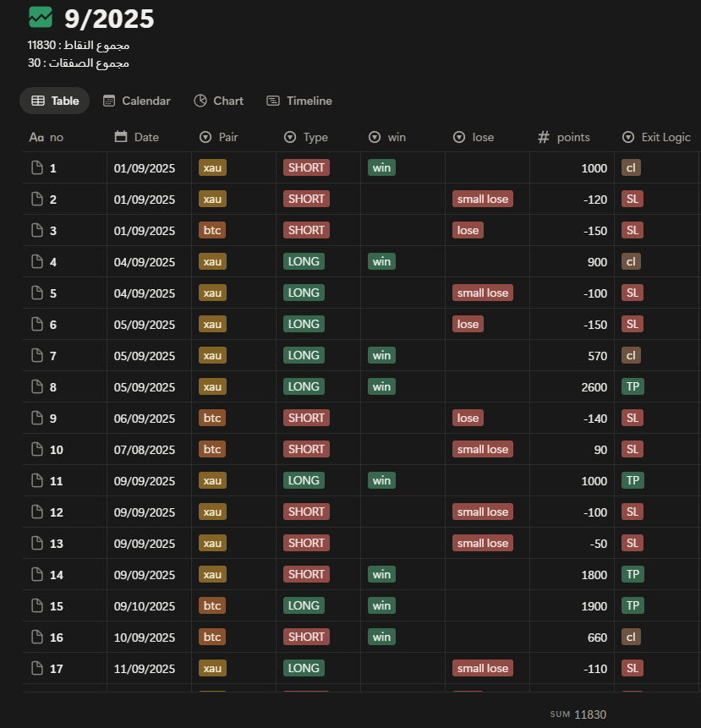701x728 pixels.
Task: Open the Type column header menu
Action: tap(305, 137)
